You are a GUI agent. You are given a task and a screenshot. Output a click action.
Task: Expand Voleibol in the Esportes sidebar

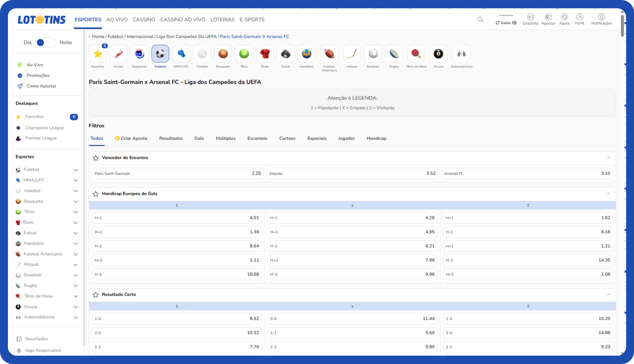[x=75, y=191]
